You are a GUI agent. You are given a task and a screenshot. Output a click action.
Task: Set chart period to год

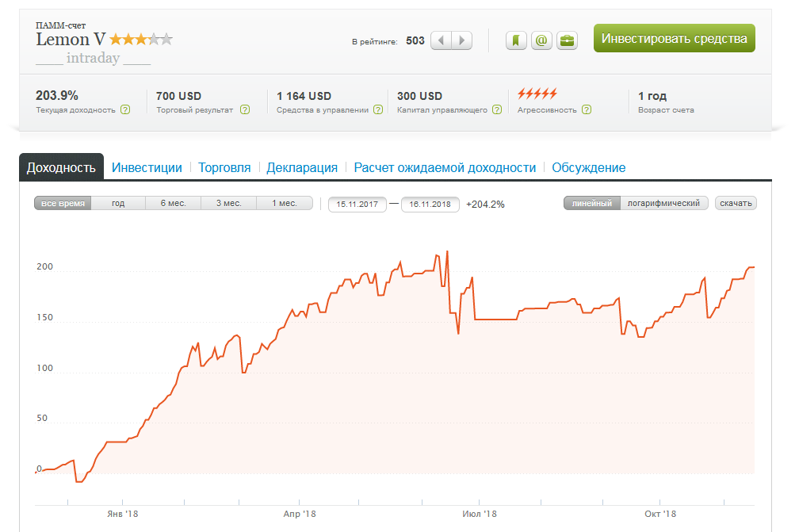118,203
